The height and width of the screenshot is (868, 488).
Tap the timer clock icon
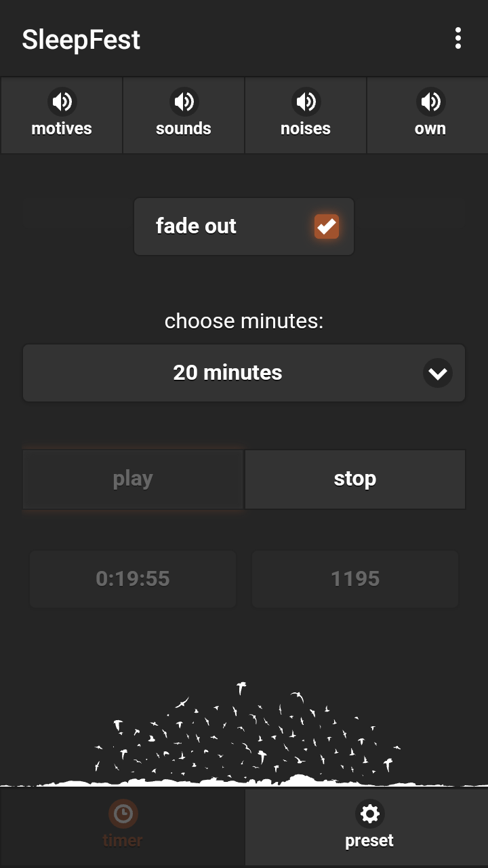(123, 813)
